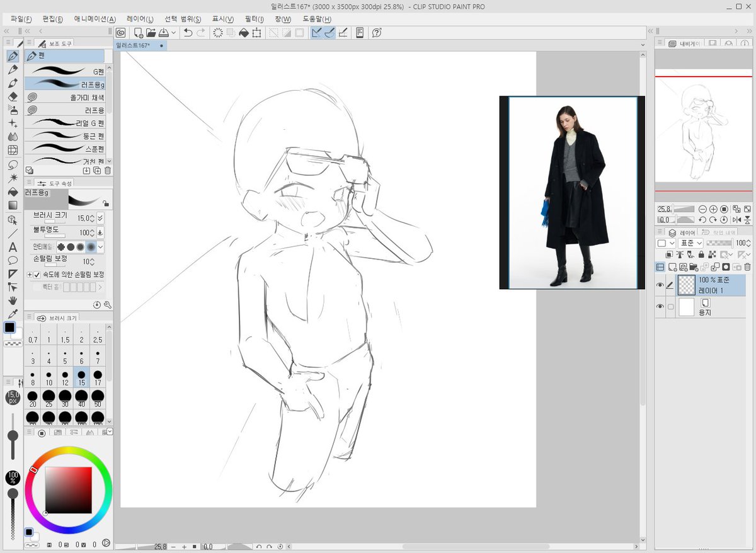Open the blend mode 표준 dropdown
Image resolution: width=756 pixels, height=553 pixels.
click(689, 243)
